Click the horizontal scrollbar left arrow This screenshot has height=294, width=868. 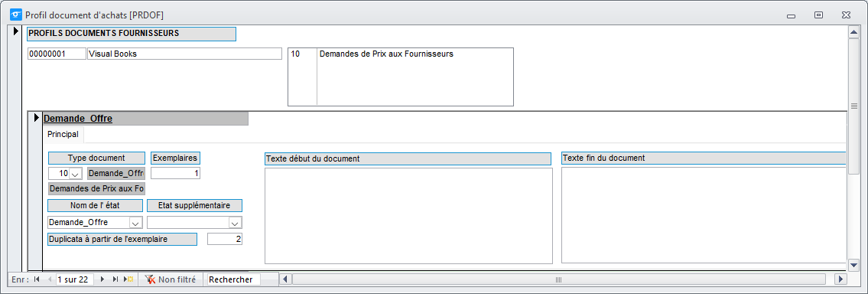[286, 279]
